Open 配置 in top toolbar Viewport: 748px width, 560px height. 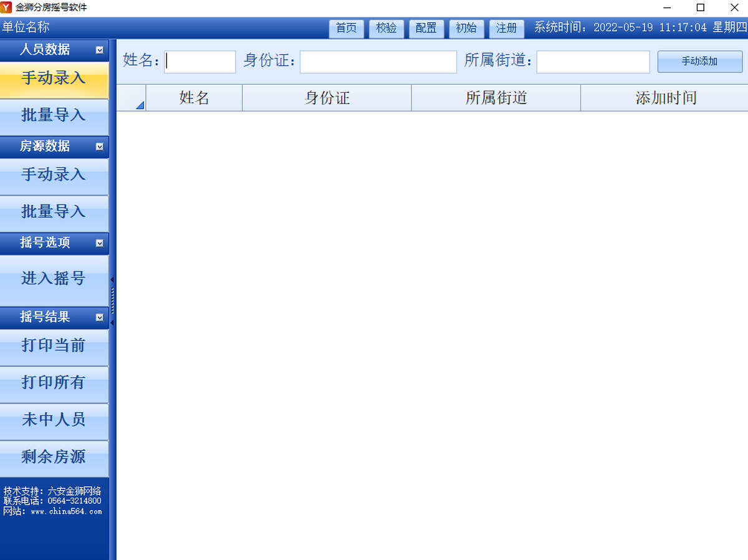(426, 29)
